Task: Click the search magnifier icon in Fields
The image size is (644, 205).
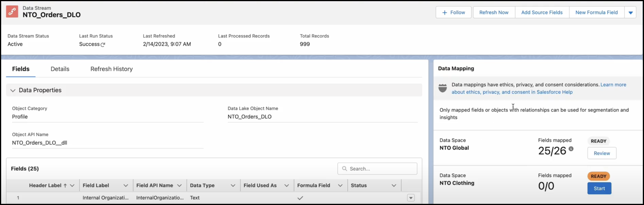Action: click(345, 169)
